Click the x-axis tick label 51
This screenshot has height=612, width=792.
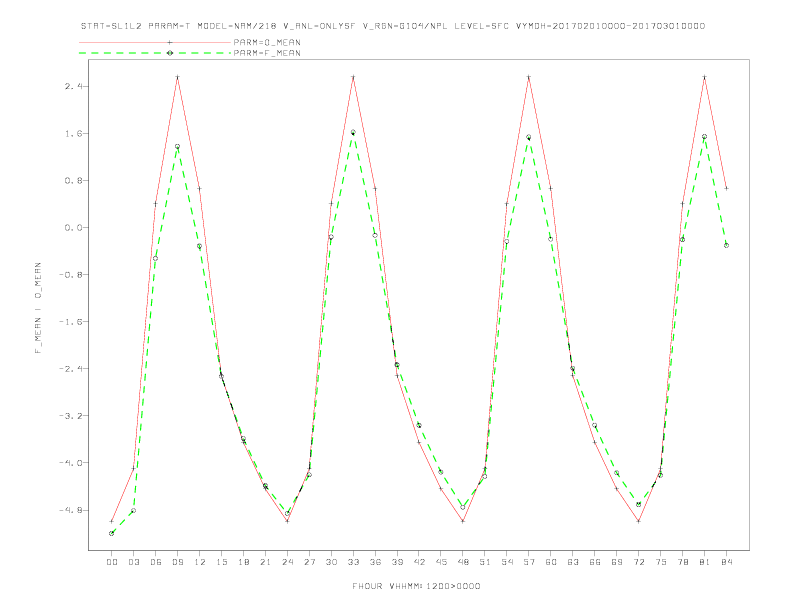485,562
